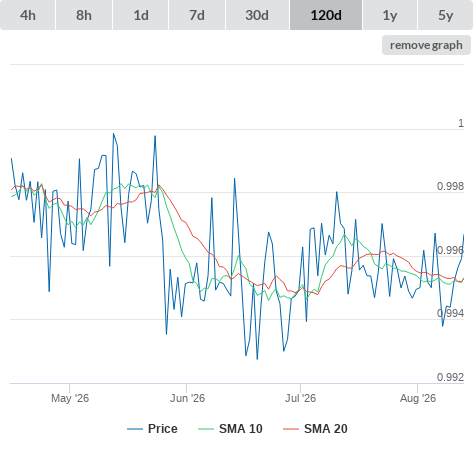
Task: Click the 0.998 y-axis label
Action: pyautogui.click(x=450, y=186)
